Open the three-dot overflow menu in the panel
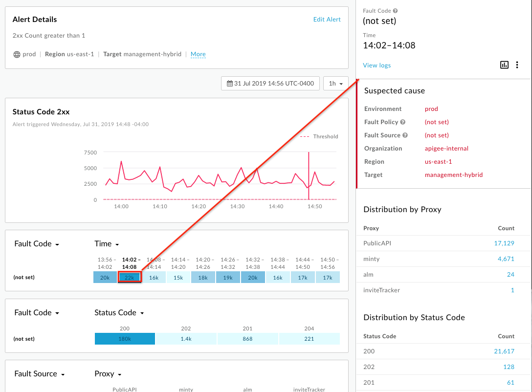The height and width of the screenshot is (392, 532). [x=517, y=65]
